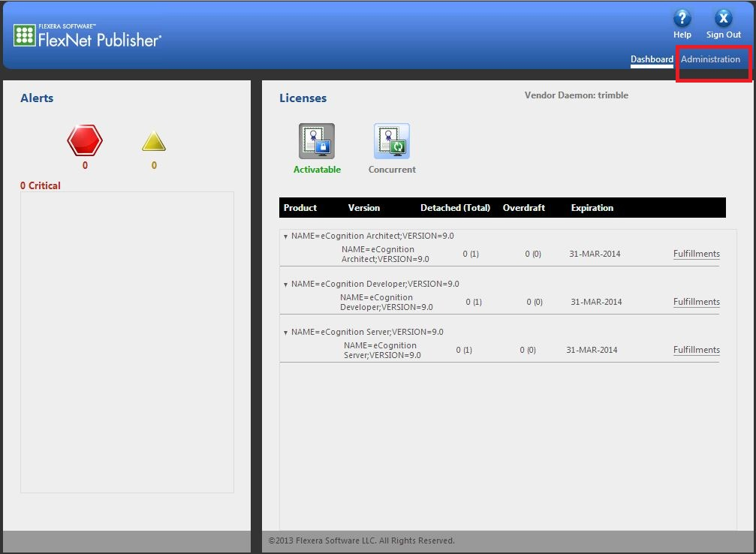Click Server expiration date 31-MAR-2014
Image resolution: width=756 pixels, height=554 pixels.
coord(592,350)
